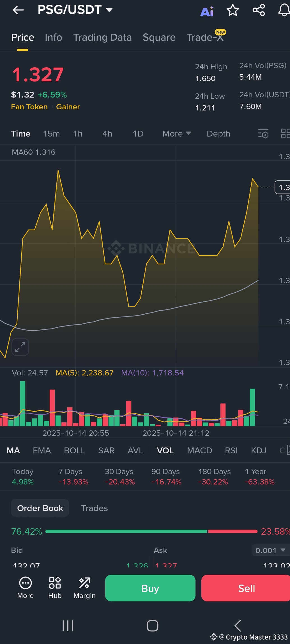Toggle the AVL indicator
Screen dimensions: 290x644
(135, 451)
